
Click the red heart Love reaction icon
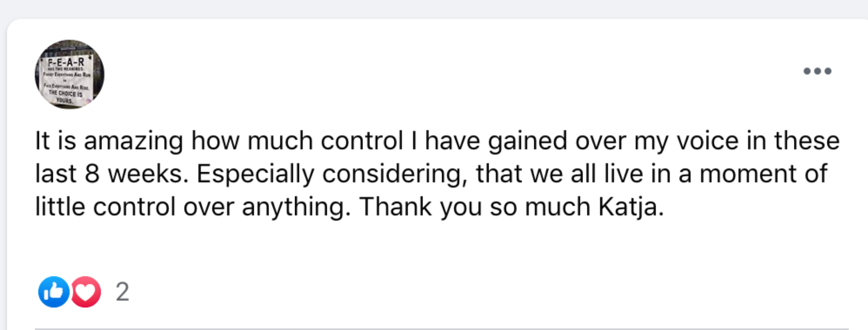coord(86,291)
